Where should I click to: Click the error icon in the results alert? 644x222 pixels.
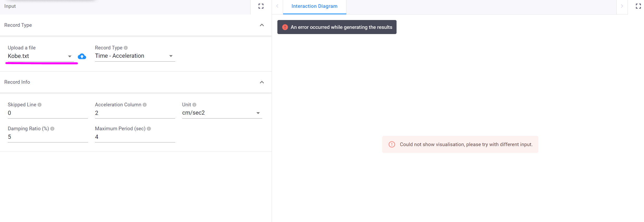(x=285, y=27)
